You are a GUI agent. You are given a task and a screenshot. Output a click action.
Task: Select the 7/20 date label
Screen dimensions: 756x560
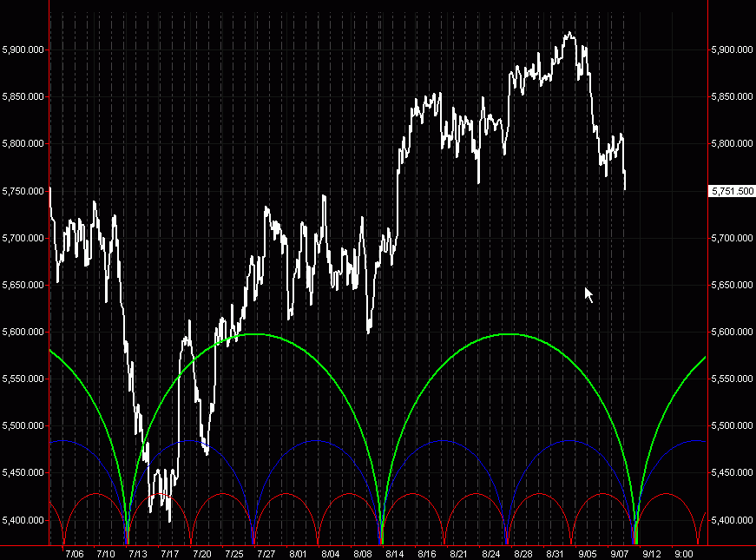(202, 554)
